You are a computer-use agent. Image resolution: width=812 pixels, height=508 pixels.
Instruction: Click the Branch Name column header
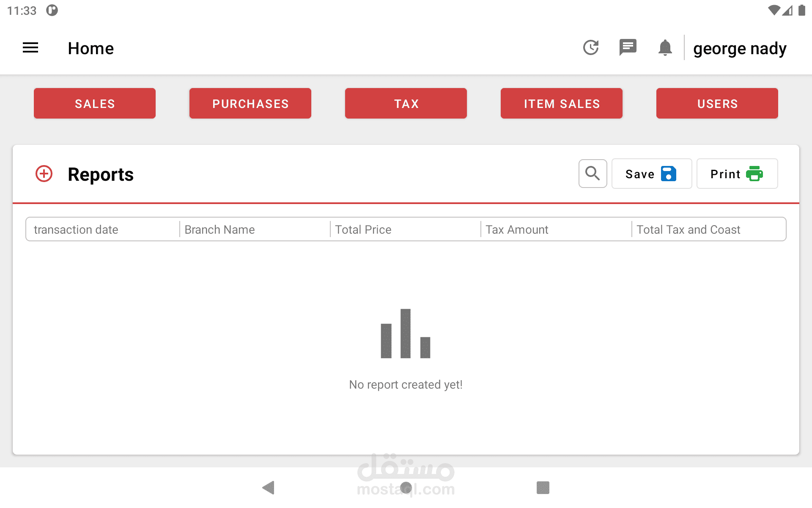(219, 229)
